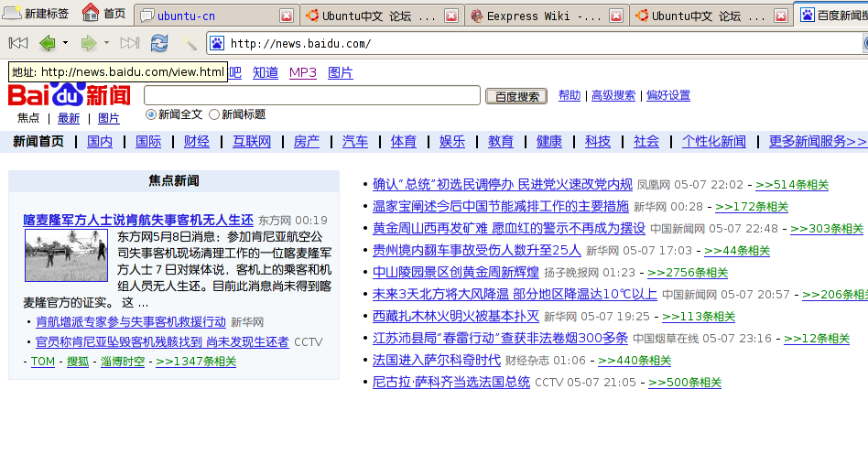The width and height of the screenshot is (868, 465).
Task: Click the Baidu 新闻 logo
Action: click(x=70, y=94)
